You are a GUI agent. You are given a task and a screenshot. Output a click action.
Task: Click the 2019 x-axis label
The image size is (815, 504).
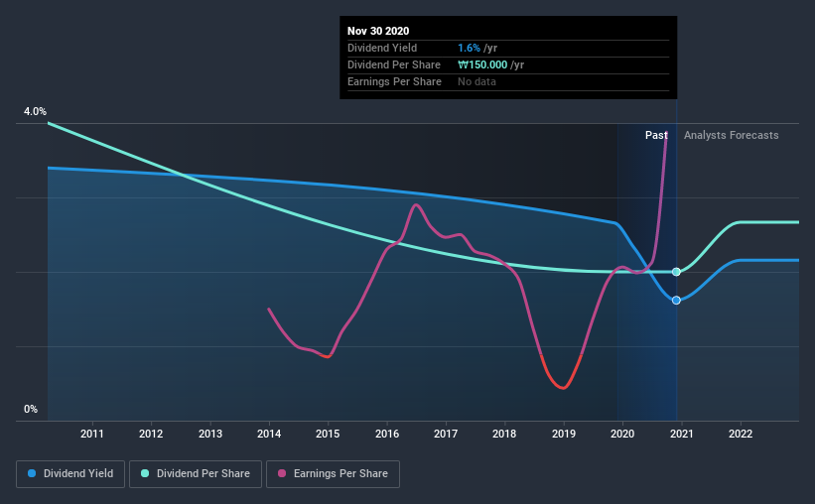[564, 434]
